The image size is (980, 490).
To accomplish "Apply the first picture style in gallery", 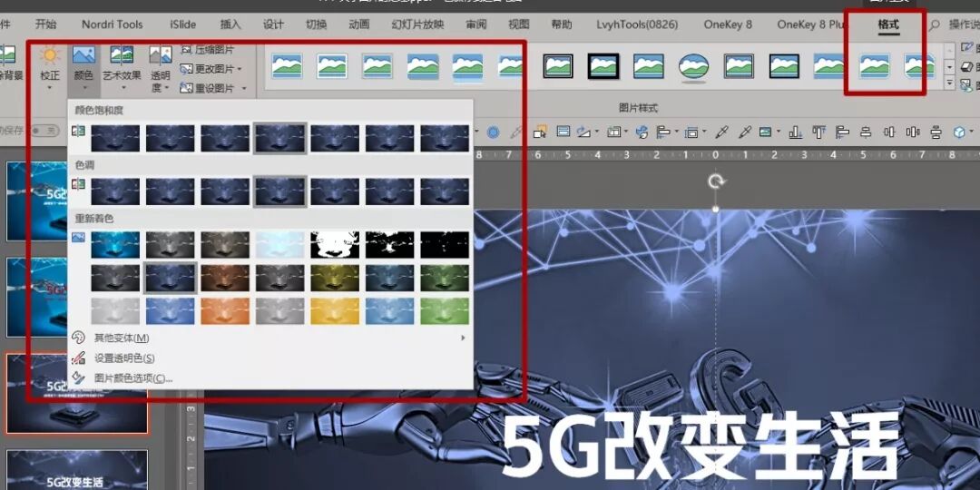I will point(287,66).
